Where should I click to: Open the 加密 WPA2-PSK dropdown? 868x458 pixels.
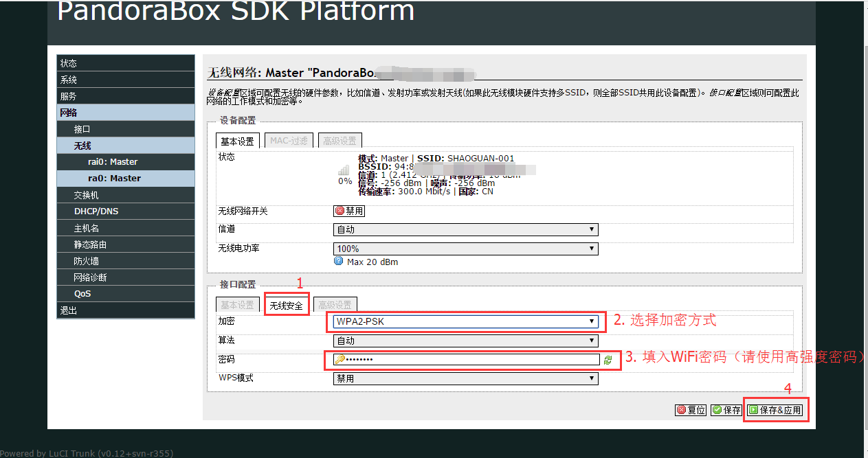click(465, 321)
